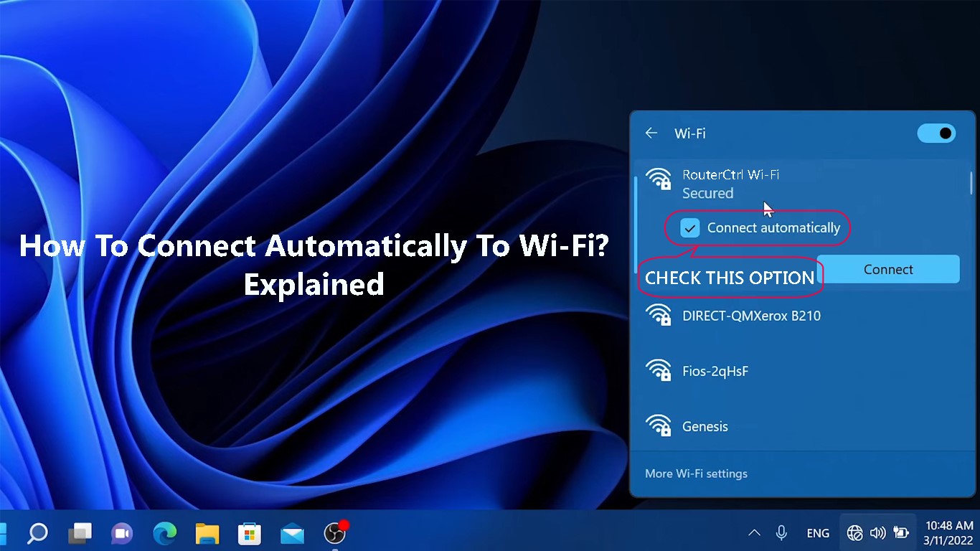This screenshot has height=551, width=980.
Task: Expand hidden icons with the tray chevron
Action: (754, 532)
